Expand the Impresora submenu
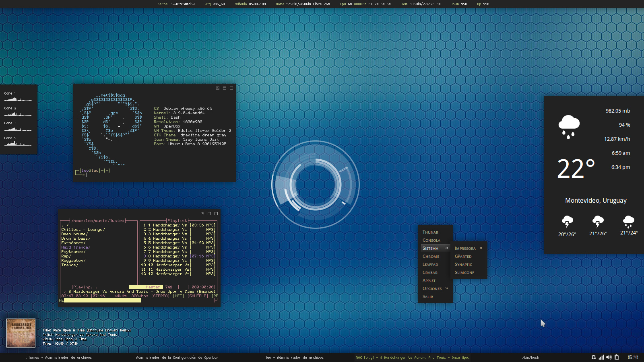Image resolution: width=644 pixels, height=362 pixels. point(469,248)
